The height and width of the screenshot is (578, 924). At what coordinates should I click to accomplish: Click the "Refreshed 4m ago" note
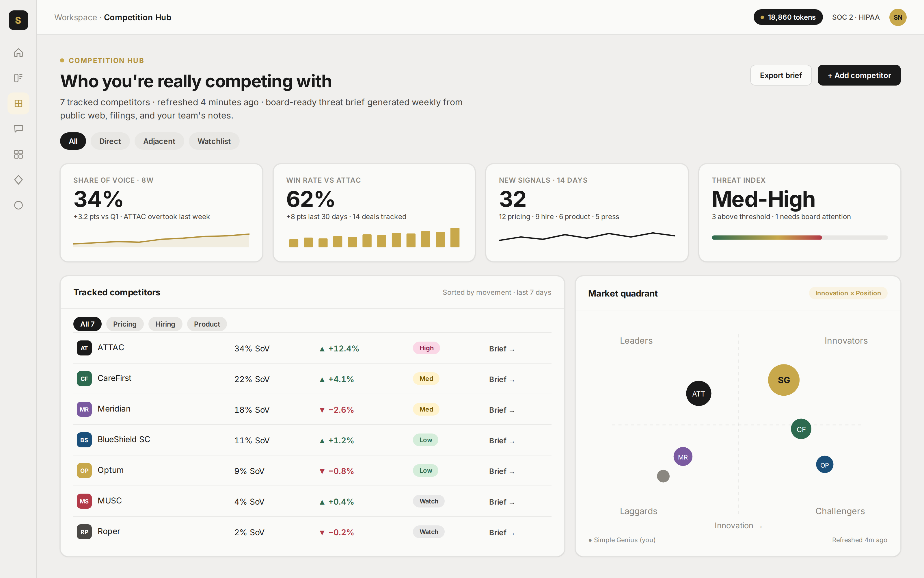coord(860,540)
